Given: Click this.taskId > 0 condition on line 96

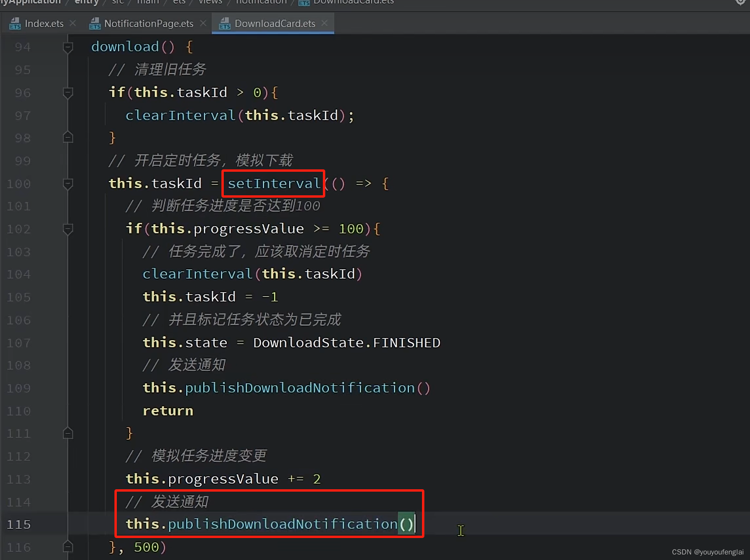Looking at the screenshot, I should pos(198,93).
